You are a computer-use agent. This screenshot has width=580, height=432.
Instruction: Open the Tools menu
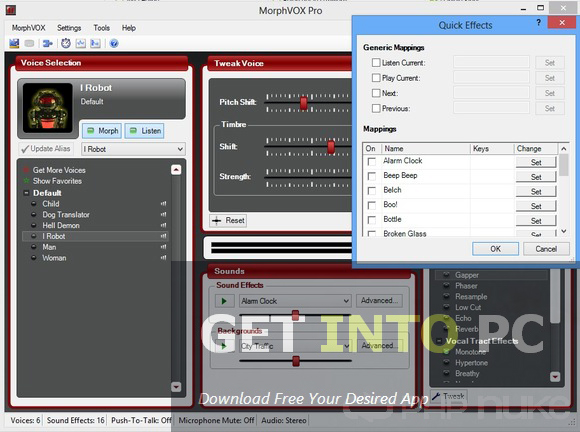click(101, 28)
